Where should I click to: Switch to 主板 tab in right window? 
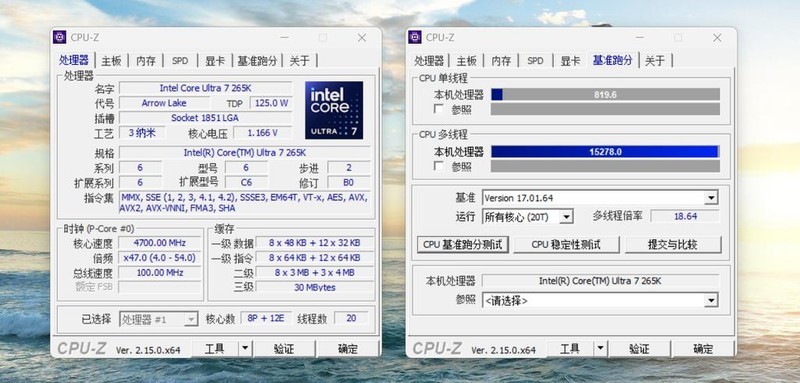click(466, 61)
